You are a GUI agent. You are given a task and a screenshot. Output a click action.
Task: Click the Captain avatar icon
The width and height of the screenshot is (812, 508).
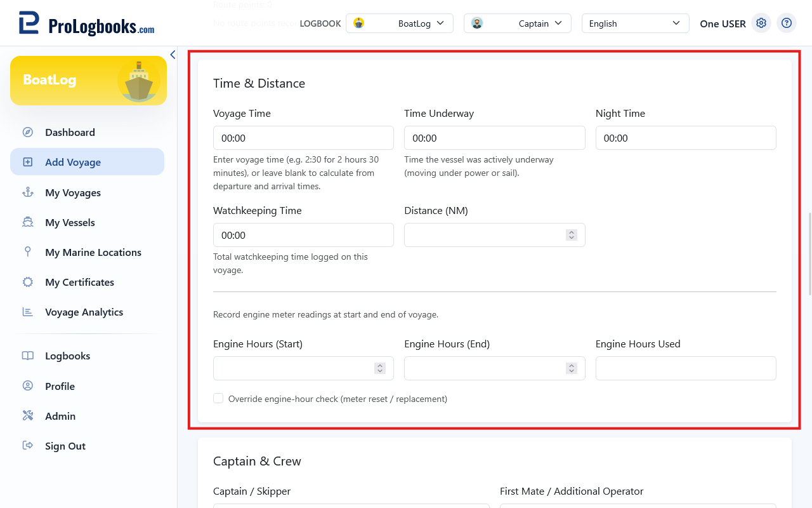477,23
